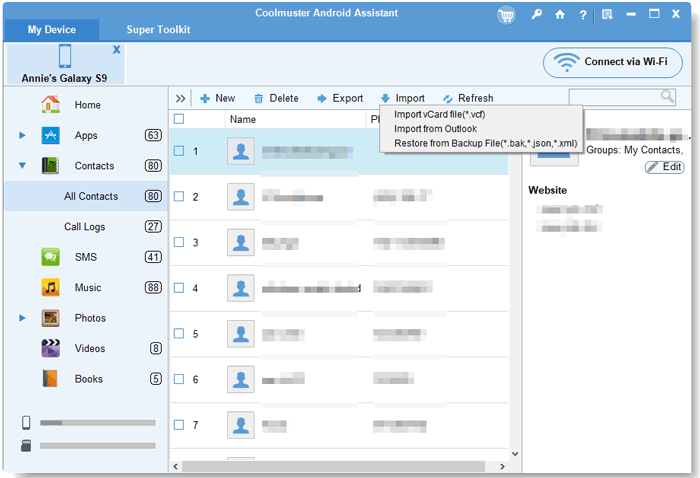The width and height of the screenshot is (700, 478).
Task: Close the Annie's Galaxy S9 device tab
Action: (x=117, y=50)
